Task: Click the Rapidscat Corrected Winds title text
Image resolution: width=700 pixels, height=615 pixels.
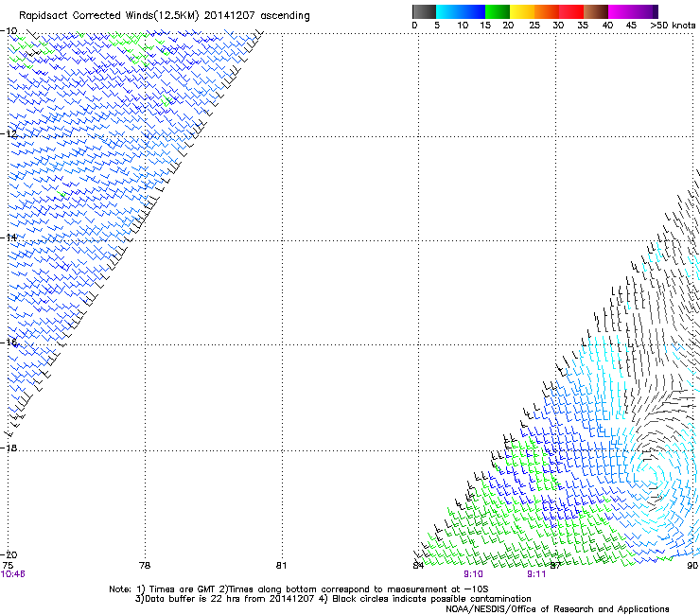Action: pos(165,16)
